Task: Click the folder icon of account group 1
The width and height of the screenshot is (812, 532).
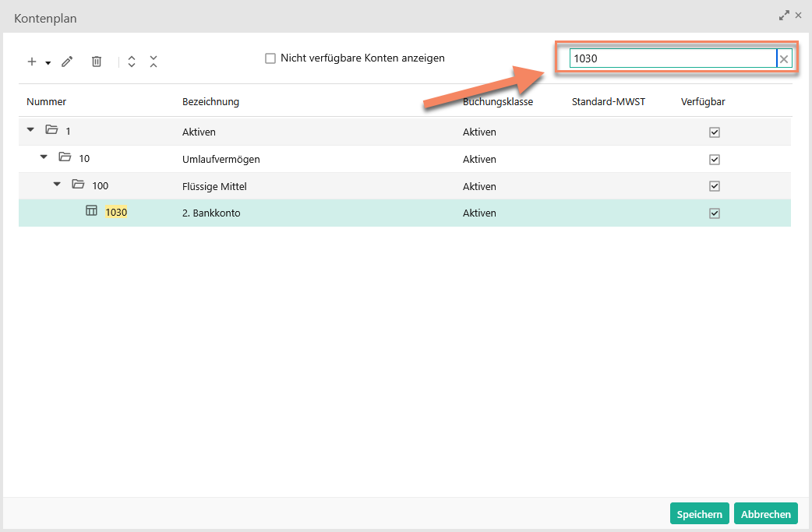Action: pos(51,129)
